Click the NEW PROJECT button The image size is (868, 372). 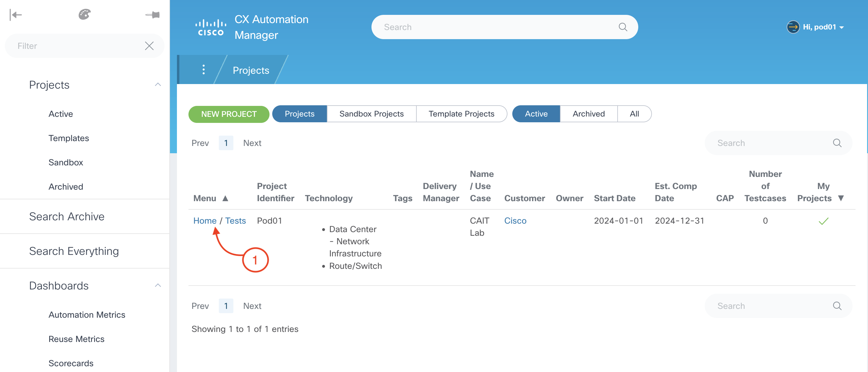click(x=229, y=114)
